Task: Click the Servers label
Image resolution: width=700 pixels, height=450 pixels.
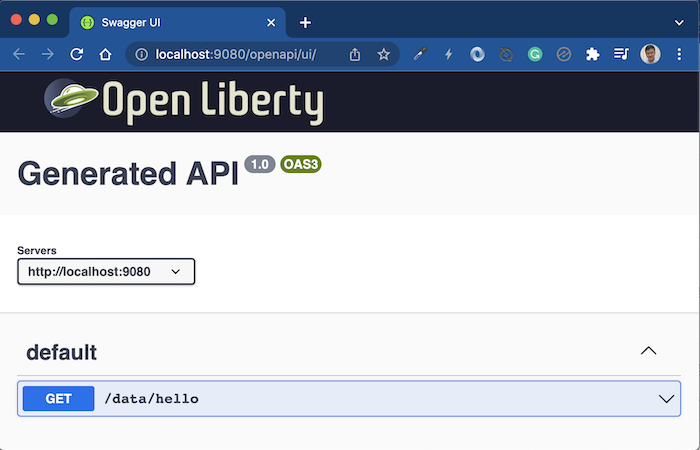Action: pyautogui.click(x=37, y=250)
